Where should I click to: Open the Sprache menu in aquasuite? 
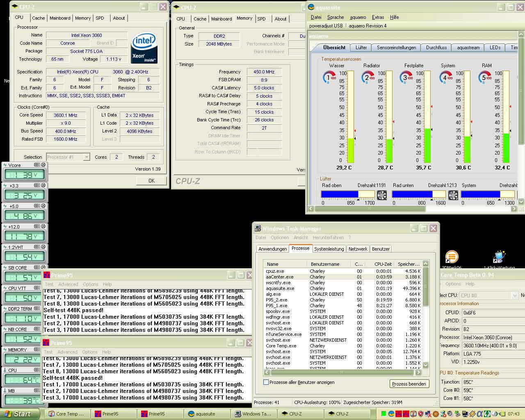point(336,17)
